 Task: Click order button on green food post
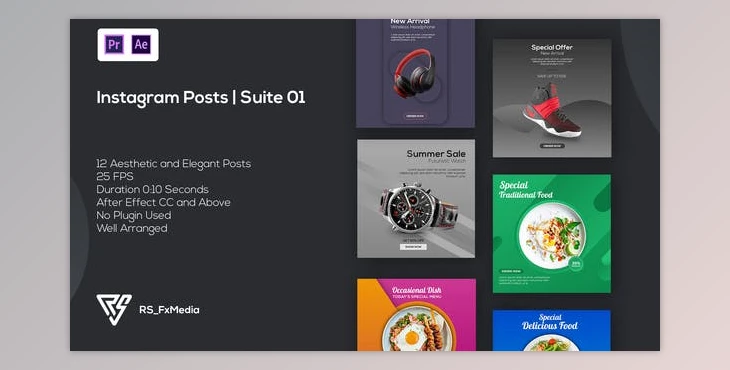coord(511,271)
